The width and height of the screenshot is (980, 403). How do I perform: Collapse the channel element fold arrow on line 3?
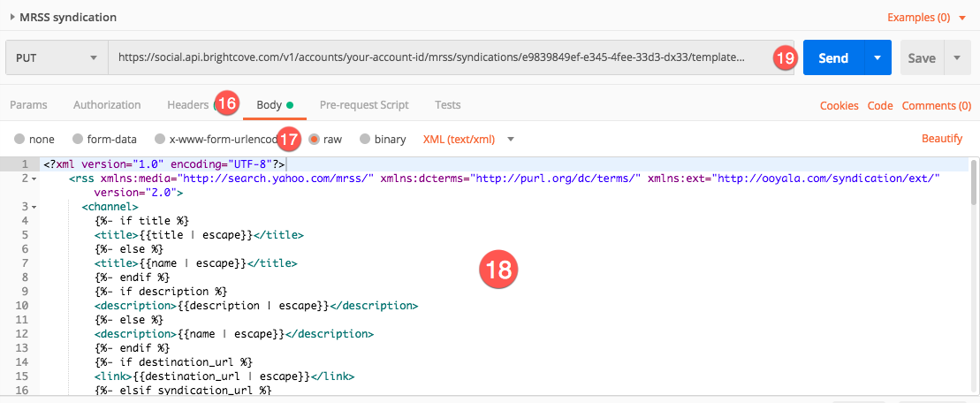[34, 206]
